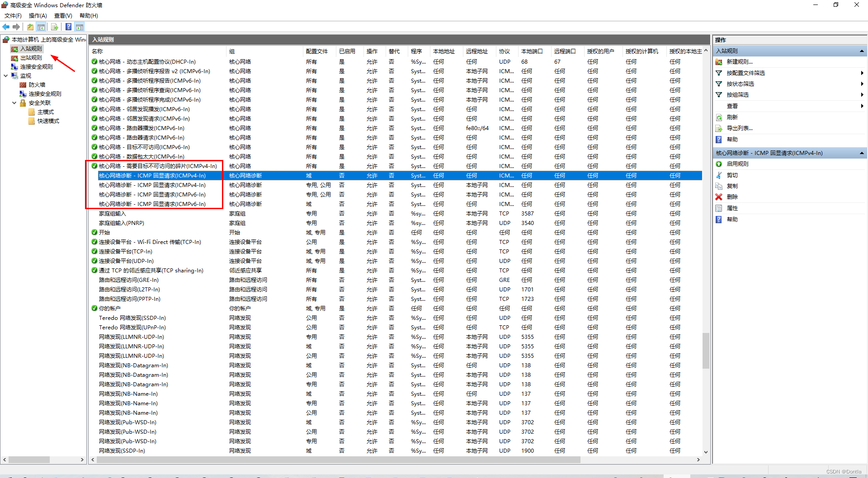Image resolution: width=868 pixels, height=478 pixels.
Task: Click the 新建规则 icon in actions pane
Action: click(719, 62)
